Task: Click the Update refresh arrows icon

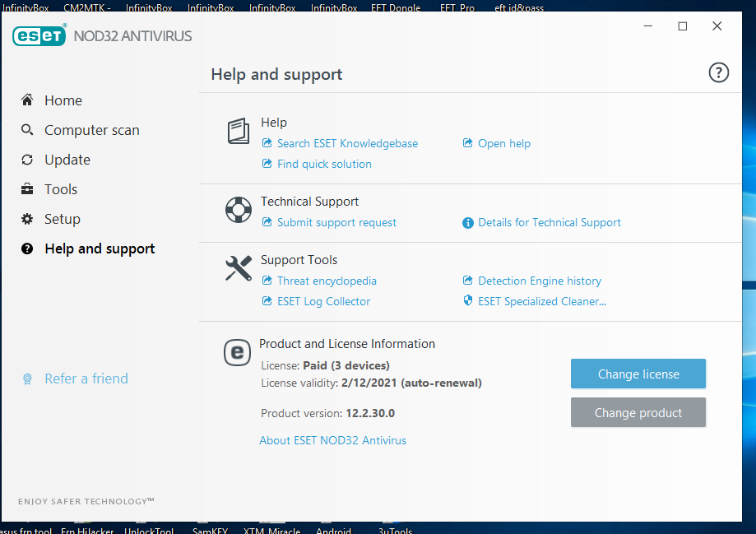Action: pos(27,160)
